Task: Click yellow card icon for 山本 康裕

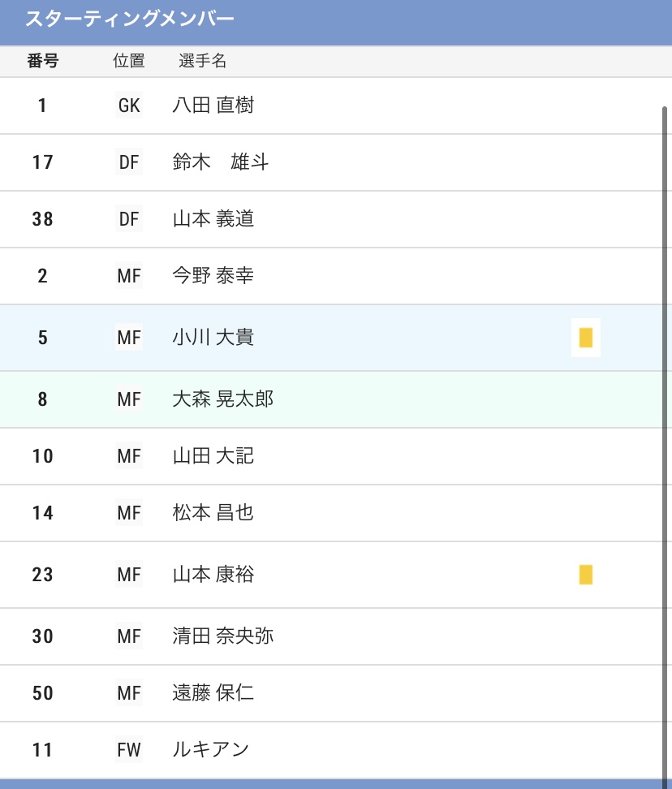Action: click(585, 575)
